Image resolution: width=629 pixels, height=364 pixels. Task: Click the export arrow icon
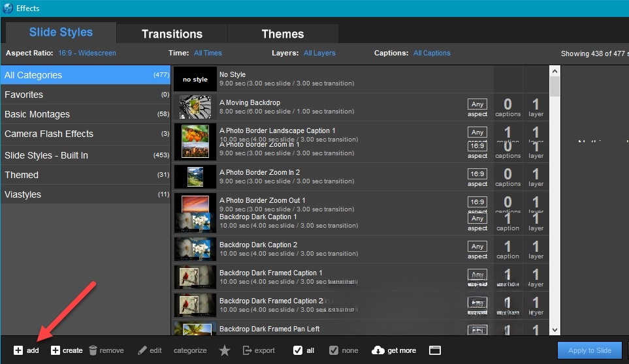coord(248,350)
